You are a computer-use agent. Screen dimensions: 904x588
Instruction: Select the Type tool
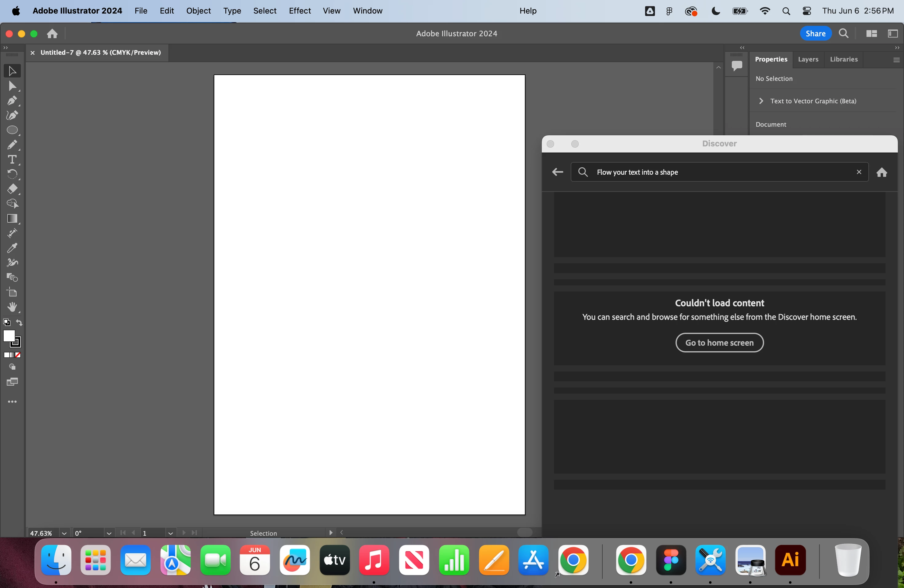point(12,160)
